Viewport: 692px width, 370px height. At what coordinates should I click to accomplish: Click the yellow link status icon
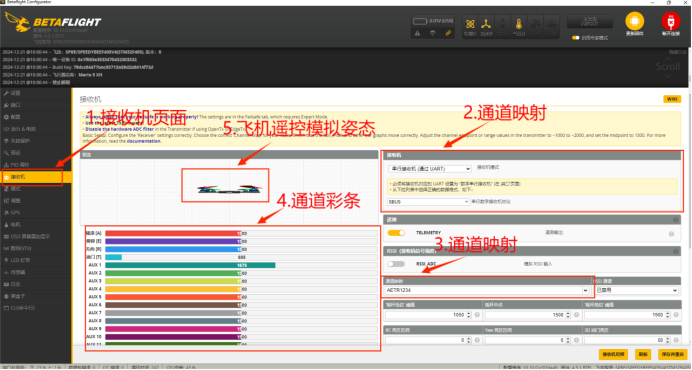448,33
